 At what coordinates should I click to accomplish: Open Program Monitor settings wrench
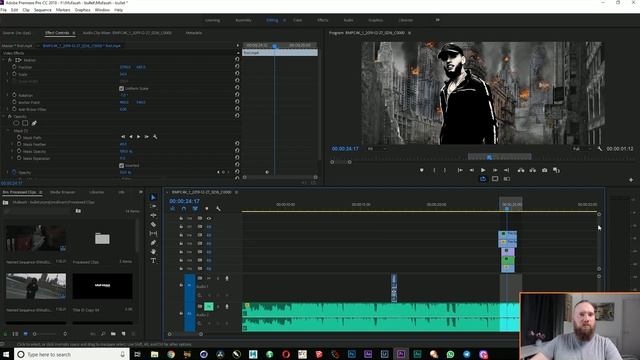[x=600, y=149]
